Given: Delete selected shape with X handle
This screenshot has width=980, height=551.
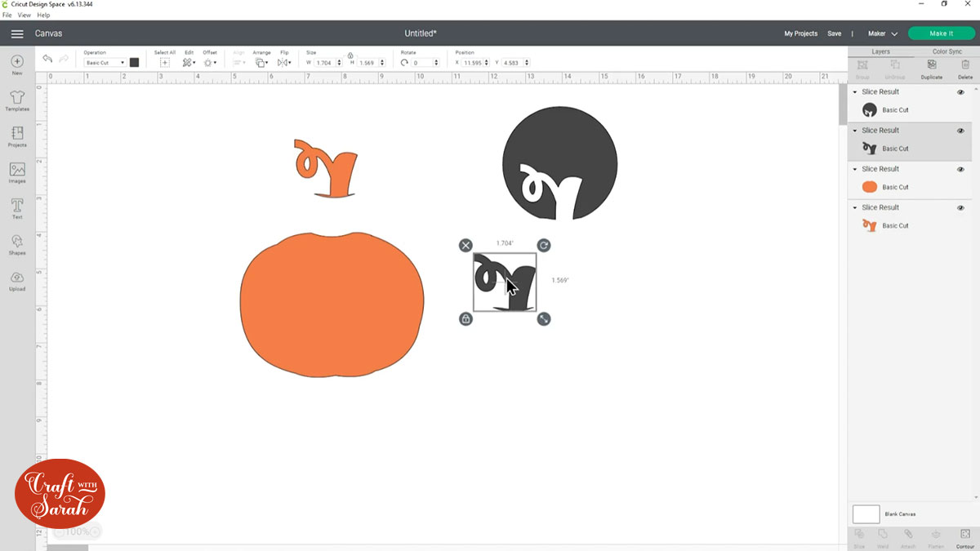Looking at the screenshot, I should (465, 246).
